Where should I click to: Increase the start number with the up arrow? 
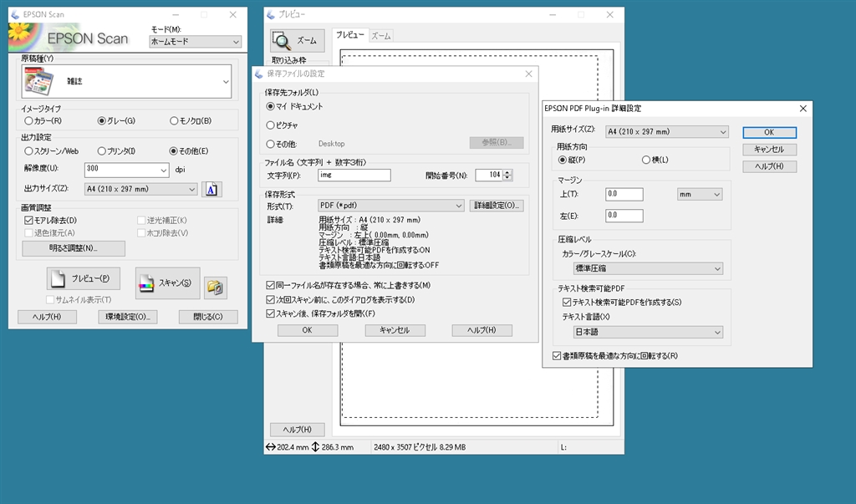(x=507, y=172)
